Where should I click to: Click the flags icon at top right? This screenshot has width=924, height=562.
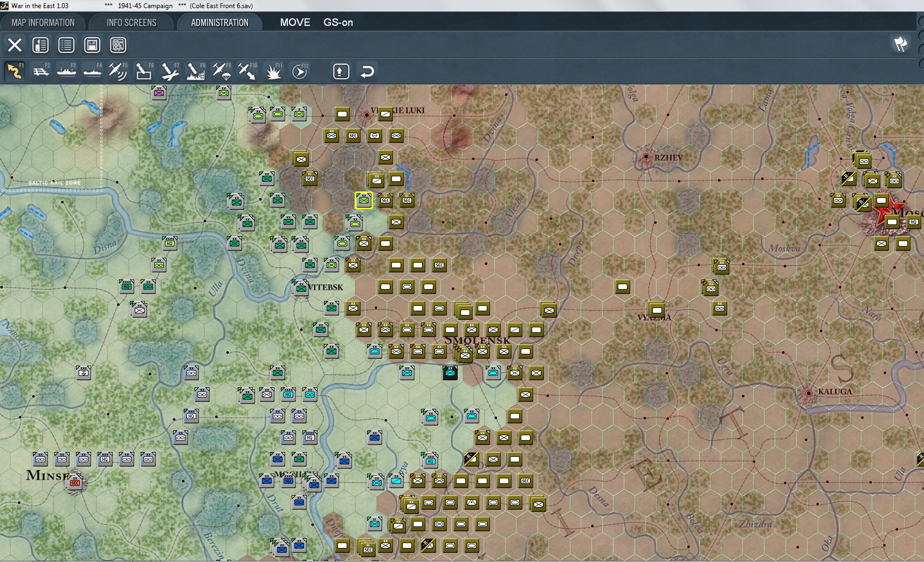click(x=900, y=44)
